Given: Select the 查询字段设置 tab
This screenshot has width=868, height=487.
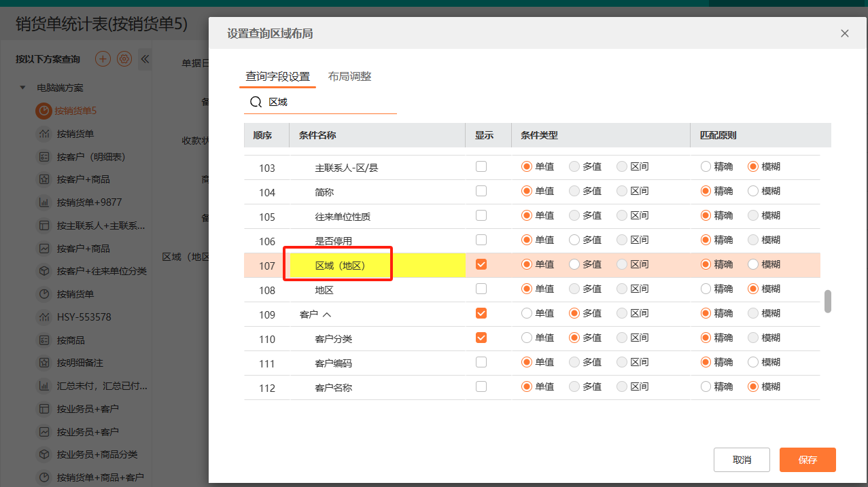Looking at the screenshot, I should pos(277,76).
